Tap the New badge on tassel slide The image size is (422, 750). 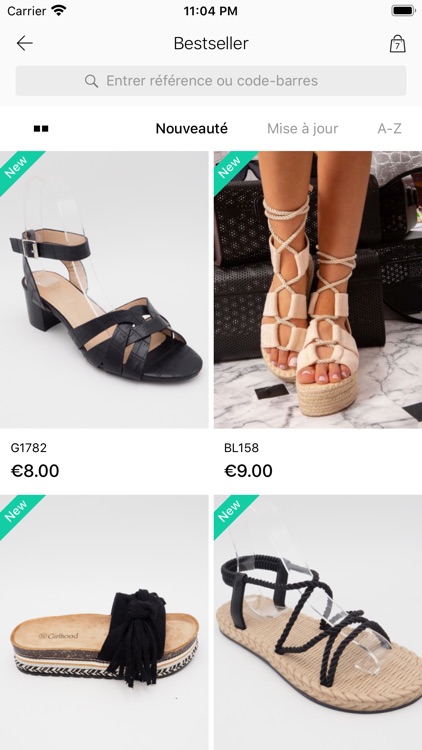click(x=18, y=515)
